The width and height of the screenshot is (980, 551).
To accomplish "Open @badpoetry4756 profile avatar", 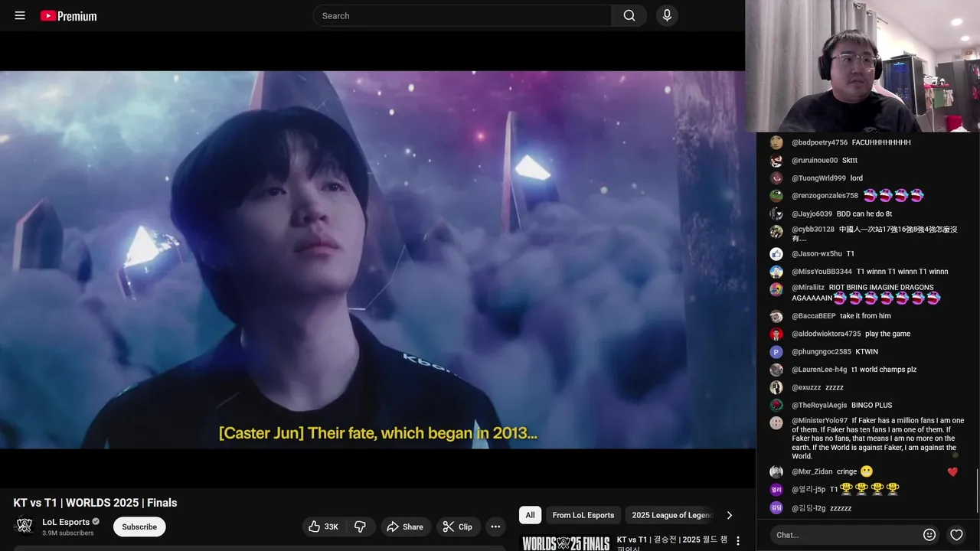I will tap(776, 142).
